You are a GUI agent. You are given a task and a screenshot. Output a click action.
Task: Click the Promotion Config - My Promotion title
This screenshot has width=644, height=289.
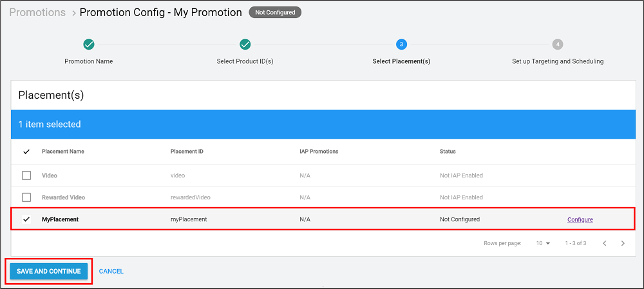pyautogui.click(x=160, y=12)
